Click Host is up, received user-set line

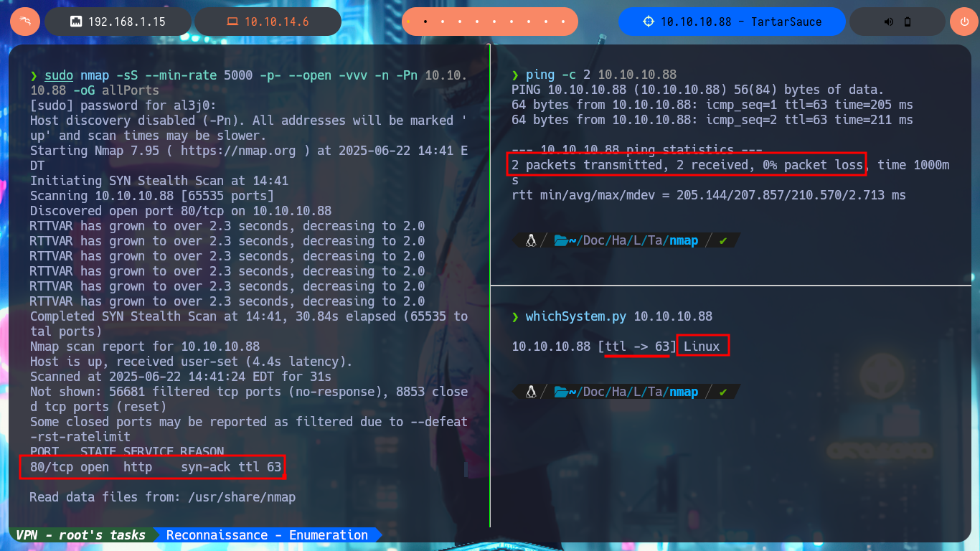[191, 362]
